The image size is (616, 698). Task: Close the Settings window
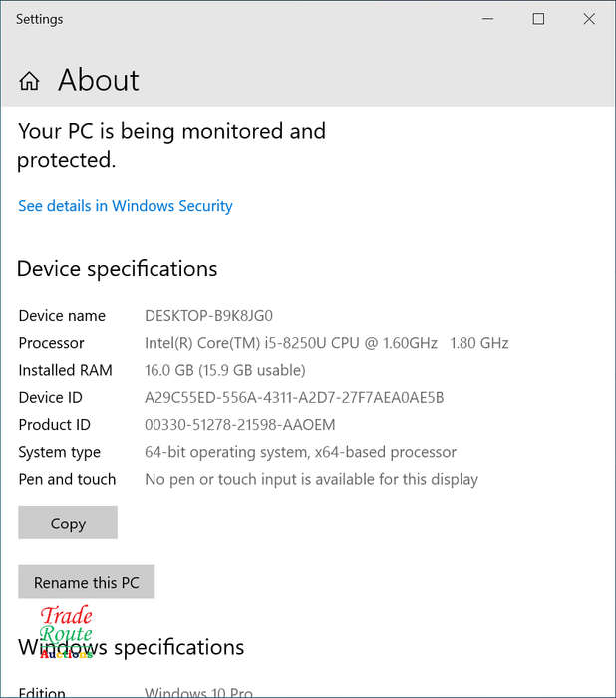pyautogui.click(x=589, y=19)
